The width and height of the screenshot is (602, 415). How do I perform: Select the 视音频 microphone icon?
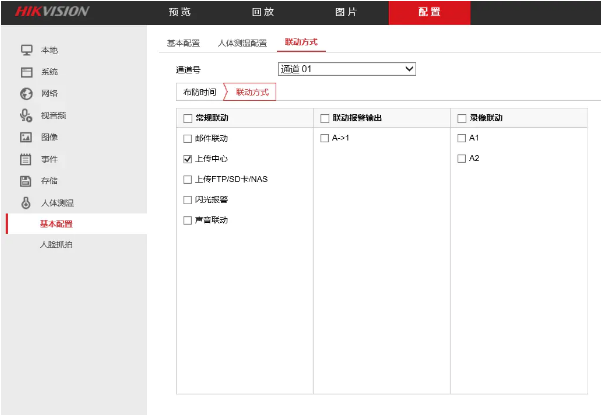(x=27, y=115)
